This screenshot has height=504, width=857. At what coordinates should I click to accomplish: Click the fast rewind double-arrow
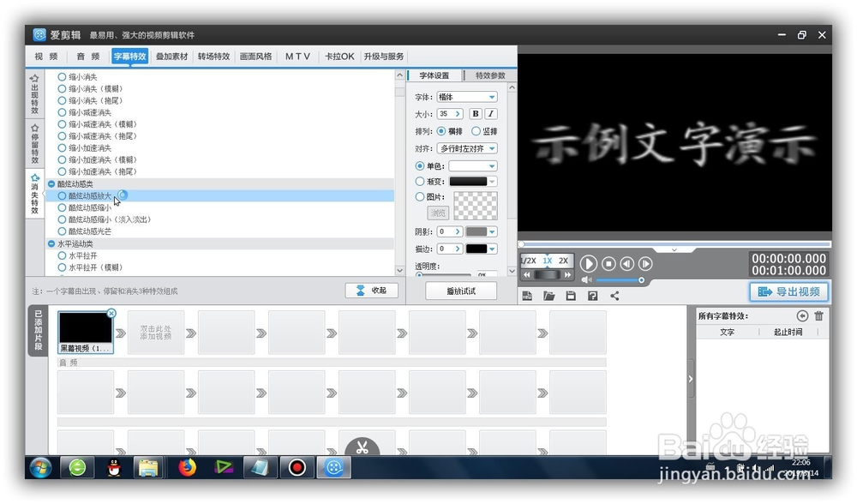tap(526, 275)
